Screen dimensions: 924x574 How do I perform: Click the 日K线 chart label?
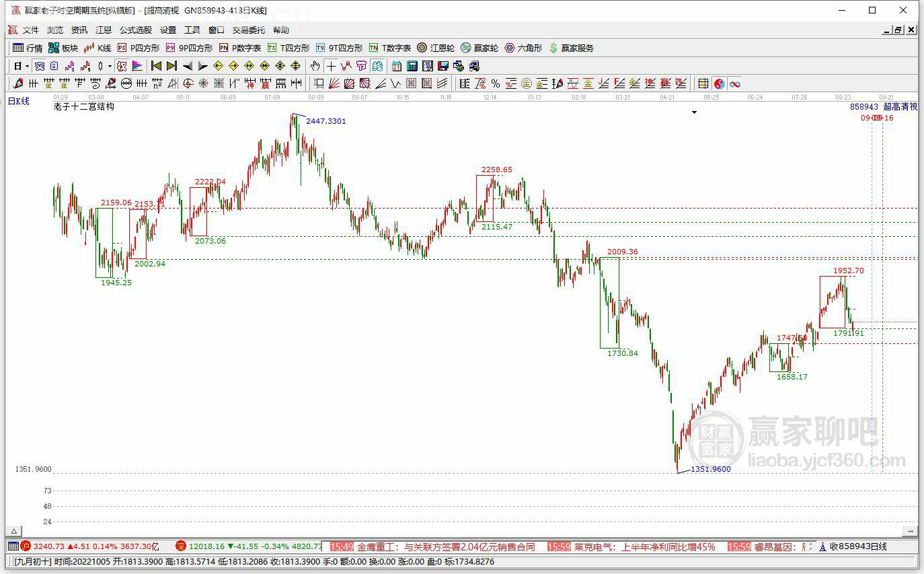pyautogui.click(x=19, y=101)
